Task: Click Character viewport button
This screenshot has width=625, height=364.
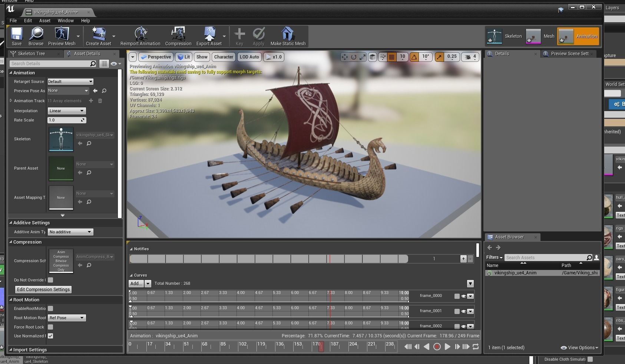Action: point(224,57)
